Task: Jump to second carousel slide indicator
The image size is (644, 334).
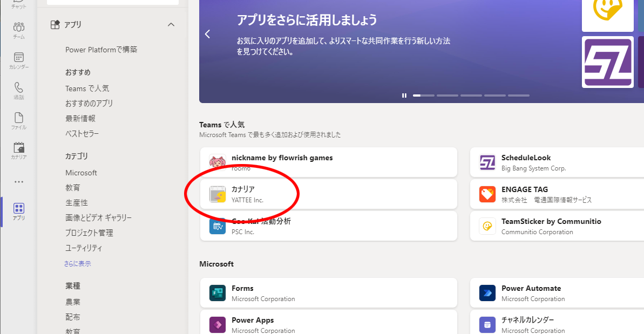Action: pyautogui.click(x=448, y=95)
